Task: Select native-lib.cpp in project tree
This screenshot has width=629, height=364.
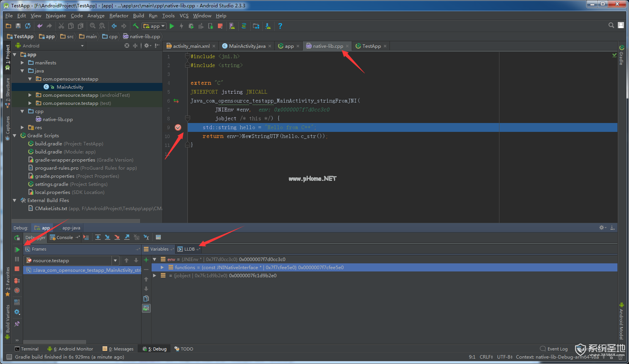Action: [x=57, y=120]
